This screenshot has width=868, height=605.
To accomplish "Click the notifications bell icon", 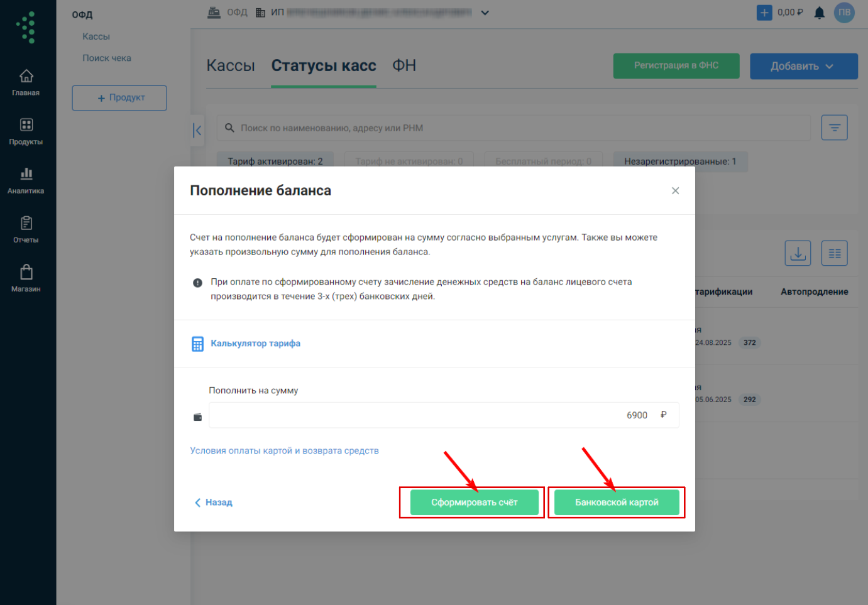I will coord(819,13).
